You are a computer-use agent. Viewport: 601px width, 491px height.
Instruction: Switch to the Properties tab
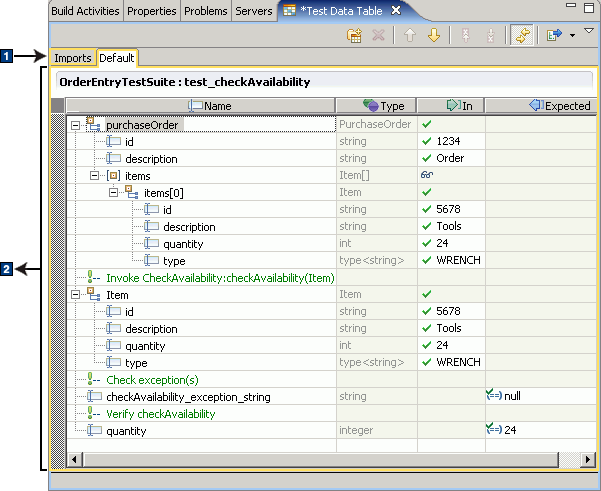(x=152, y=11)
